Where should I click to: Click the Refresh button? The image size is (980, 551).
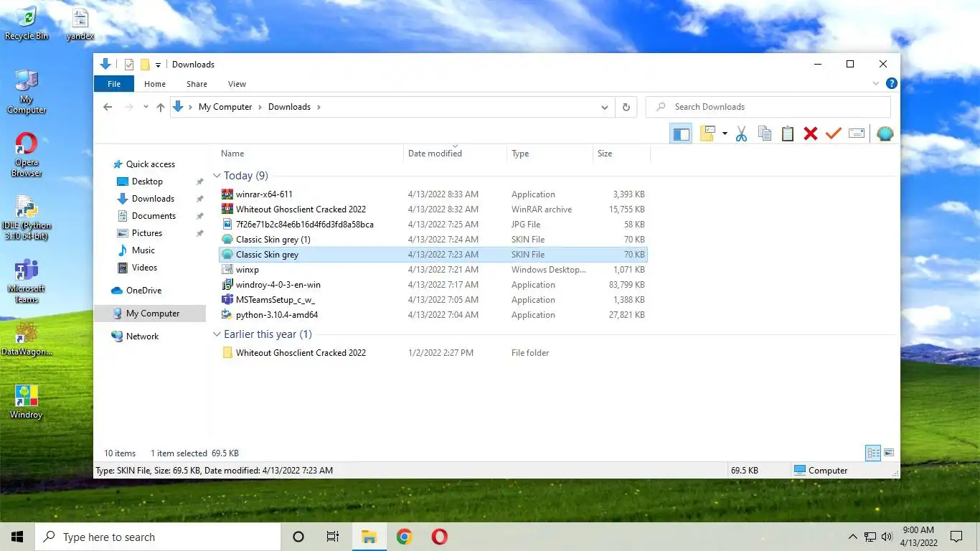[x=626, y=107]
